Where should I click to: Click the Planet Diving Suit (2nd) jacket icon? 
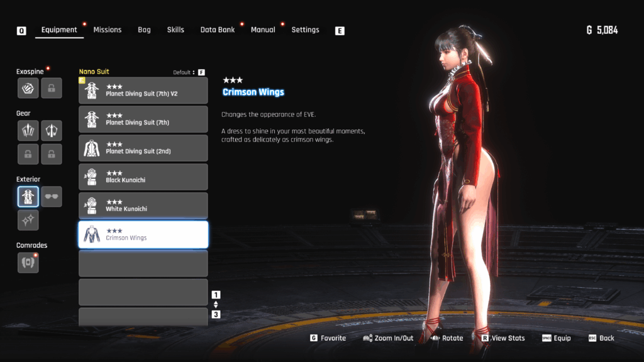[92, 148]
